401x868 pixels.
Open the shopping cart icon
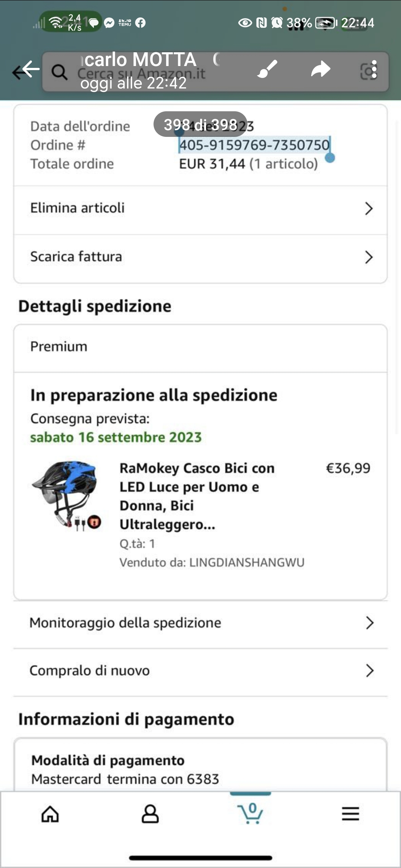click(250, 813)
